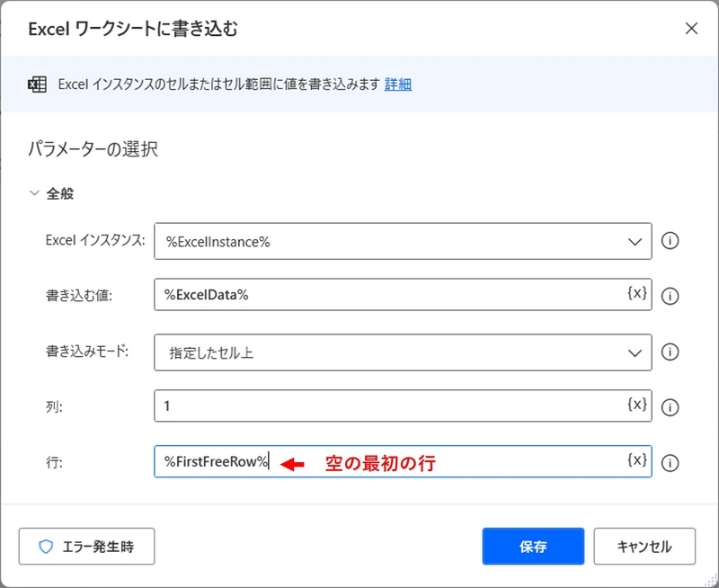This screenshot has width=719, height=588.
Task: Show info tooltip for 行 parameter
Action: click(670, 462)
